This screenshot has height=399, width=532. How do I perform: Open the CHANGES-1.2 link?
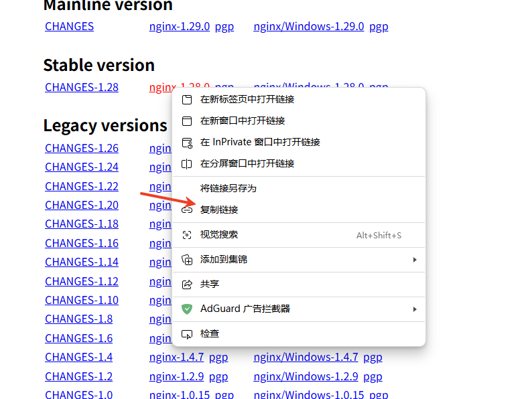tap(78, 376)
